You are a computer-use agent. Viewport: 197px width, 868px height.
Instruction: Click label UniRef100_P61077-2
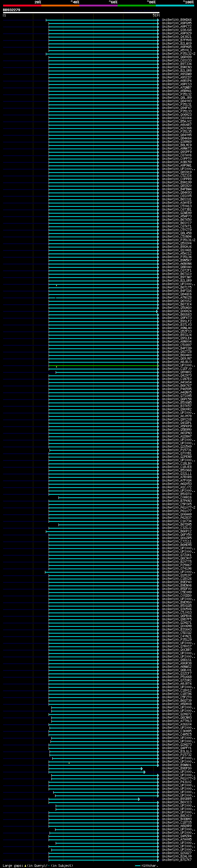pyautogui.click(x=179, y=507)
